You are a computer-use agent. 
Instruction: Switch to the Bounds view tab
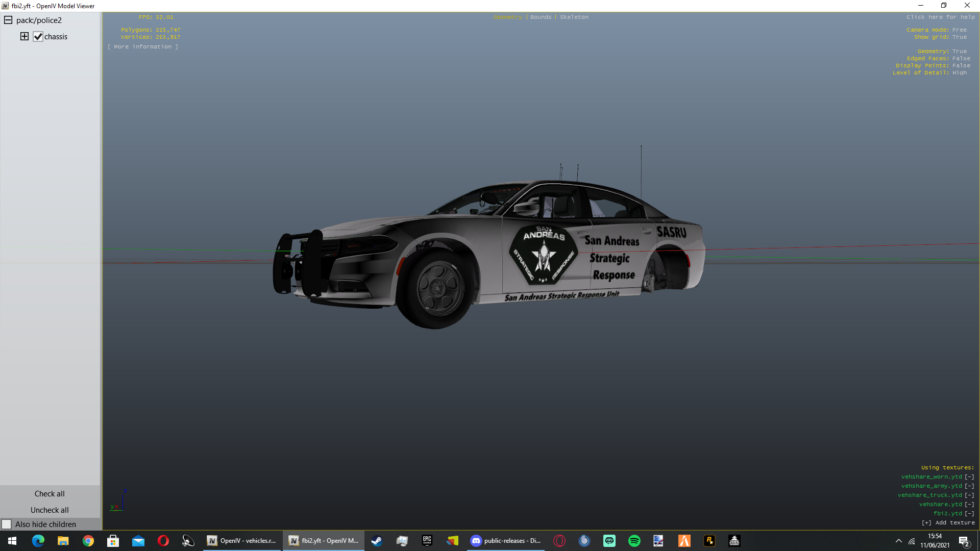[541, 17]
